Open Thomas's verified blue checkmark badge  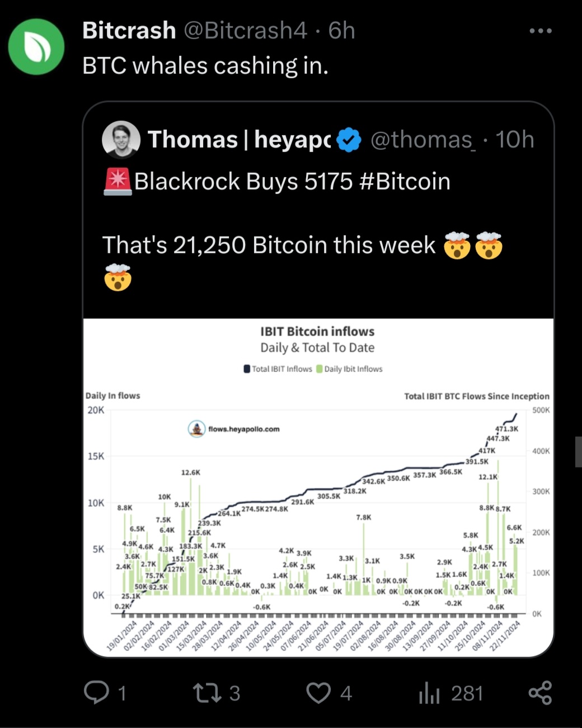[349, 140]
